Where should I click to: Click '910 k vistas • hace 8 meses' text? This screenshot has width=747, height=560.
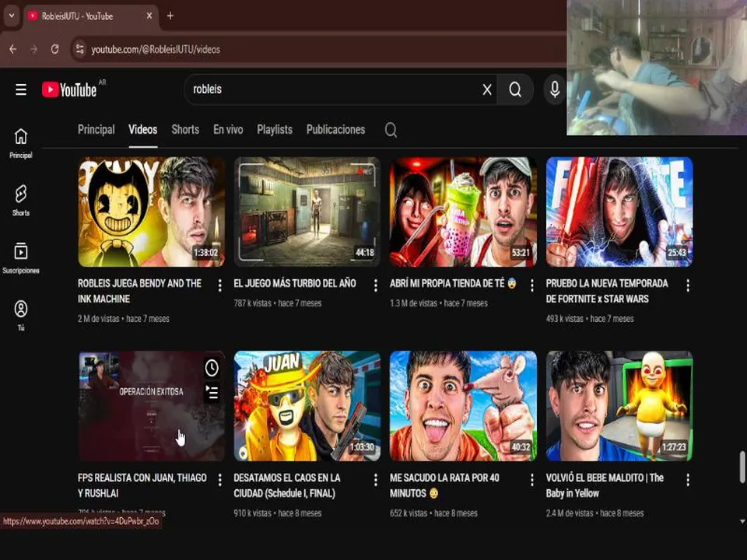277,513
